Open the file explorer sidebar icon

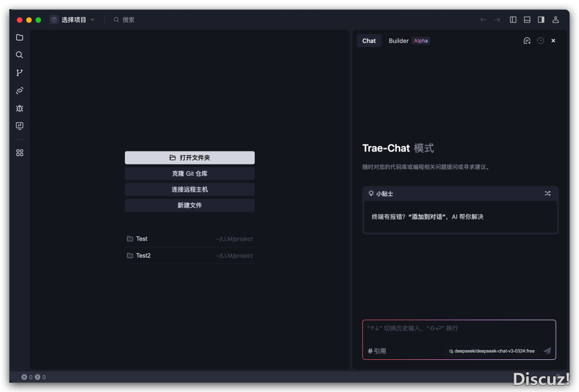20,37
